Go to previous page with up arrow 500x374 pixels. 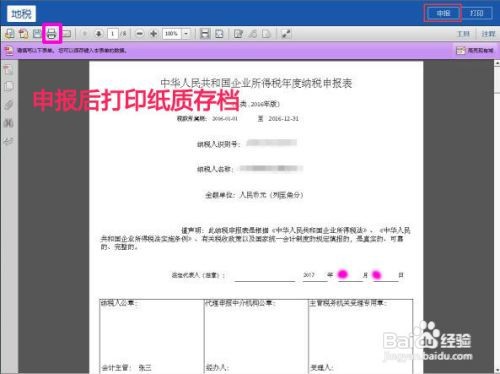tap(85, 34)
